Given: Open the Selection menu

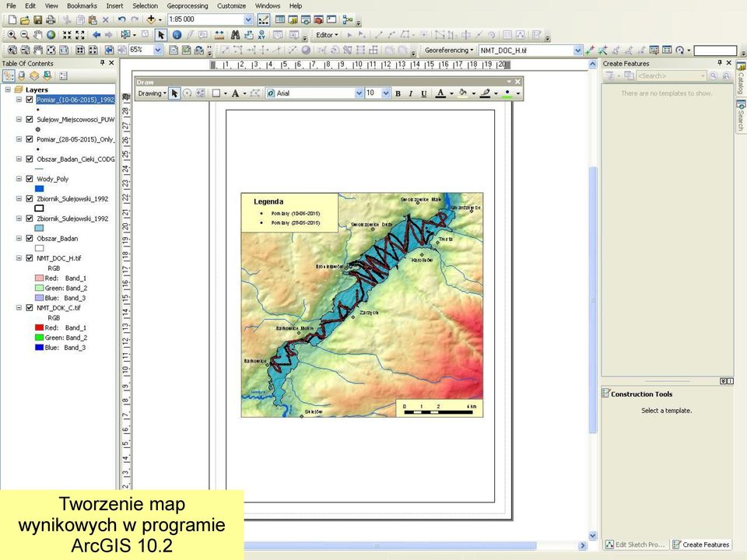Looking at the screenshot, I should tap(145, 5).
